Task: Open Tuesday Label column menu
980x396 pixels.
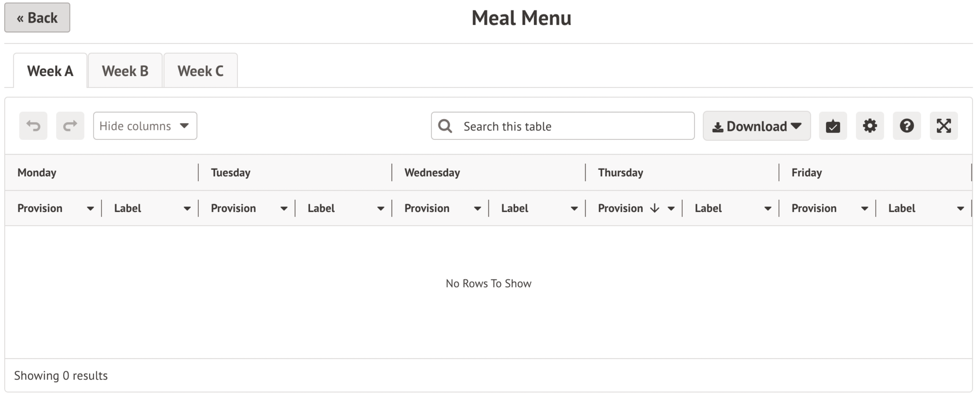Action: (380, 209)
